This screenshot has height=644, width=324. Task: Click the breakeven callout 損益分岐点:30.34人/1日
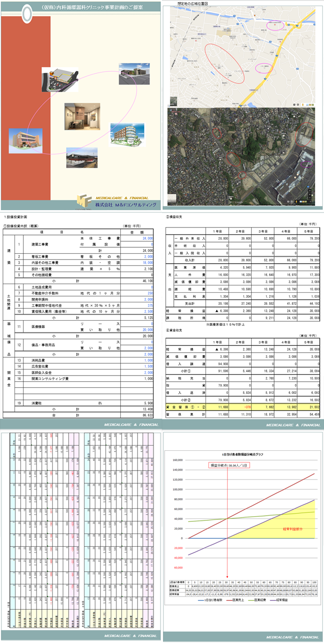(x=228, y=465)
